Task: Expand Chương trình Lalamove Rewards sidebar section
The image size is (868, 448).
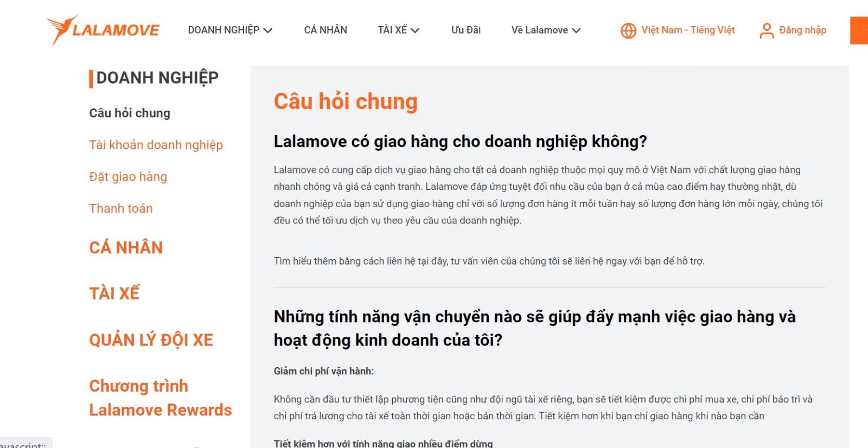Action: click(x=161, y=398)
